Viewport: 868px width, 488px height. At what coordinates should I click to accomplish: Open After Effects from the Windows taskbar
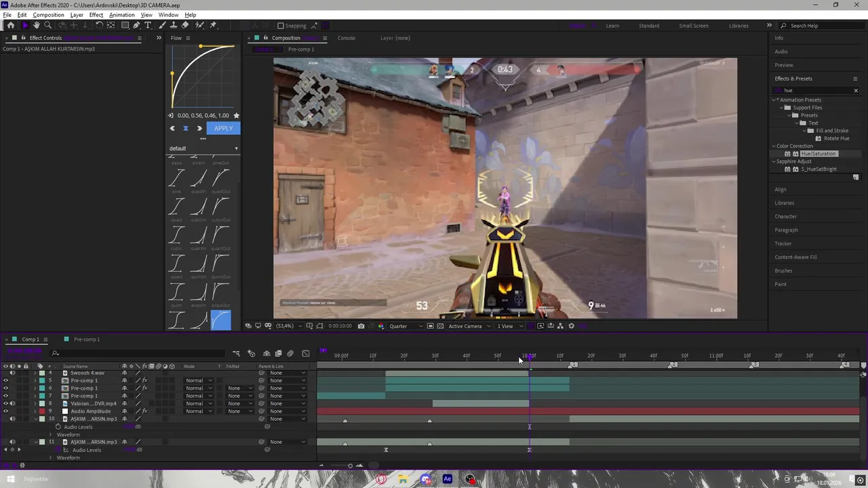[447, 479]
